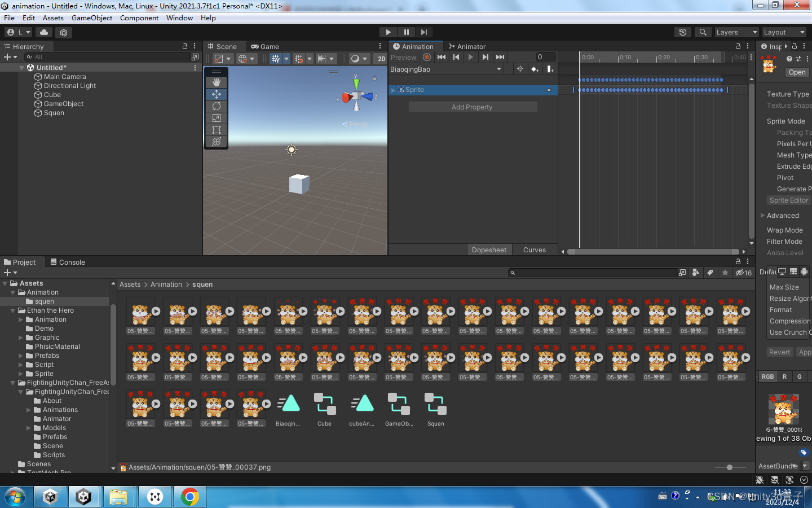Select Android platform override tab
The height and width of the screenshot is (508, 812).
coord(805,271)
